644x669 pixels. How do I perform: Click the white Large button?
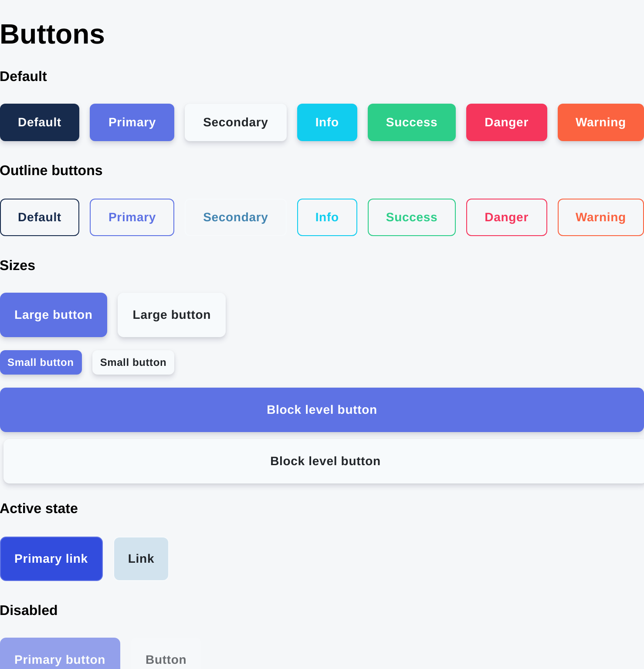171,314
